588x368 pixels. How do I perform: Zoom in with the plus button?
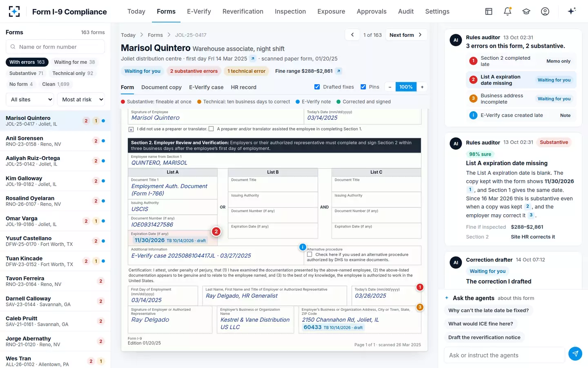pyautogui.click(x=422, y=87)
